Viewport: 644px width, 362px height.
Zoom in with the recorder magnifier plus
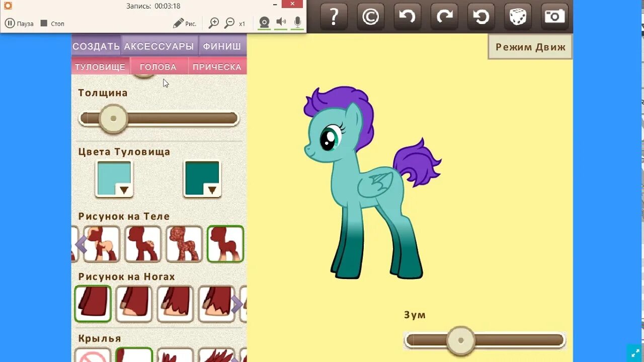[x=214, y=23]
